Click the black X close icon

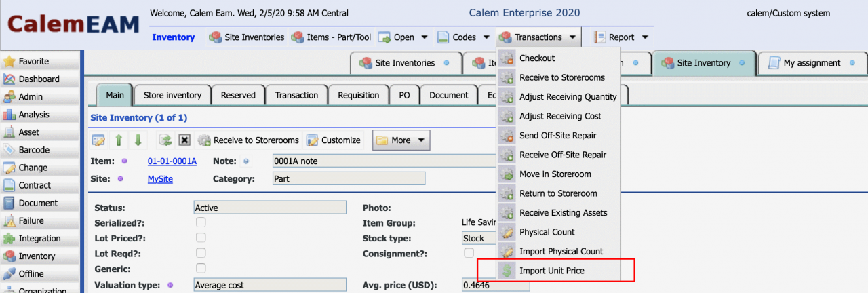click(184, 140)
